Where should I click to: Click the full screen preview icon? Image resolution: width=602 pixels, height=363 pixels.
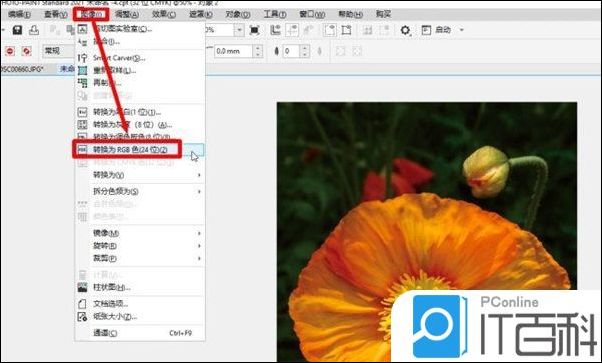(x=254, y=30)
